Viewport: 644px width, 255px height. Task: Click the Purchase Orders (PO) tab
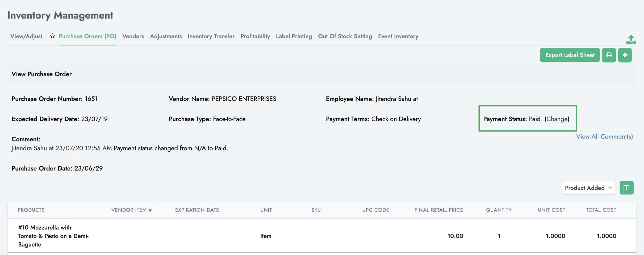point(87,36)
